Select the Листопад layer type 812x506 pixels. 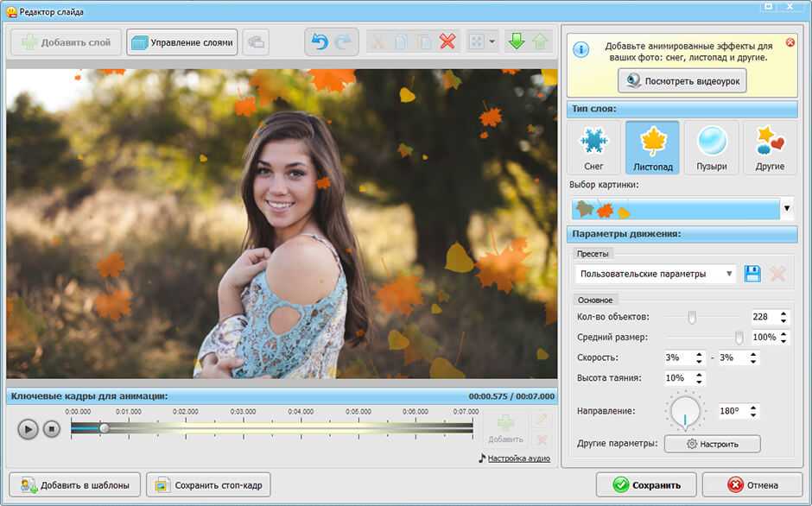[x=652, y=148]
